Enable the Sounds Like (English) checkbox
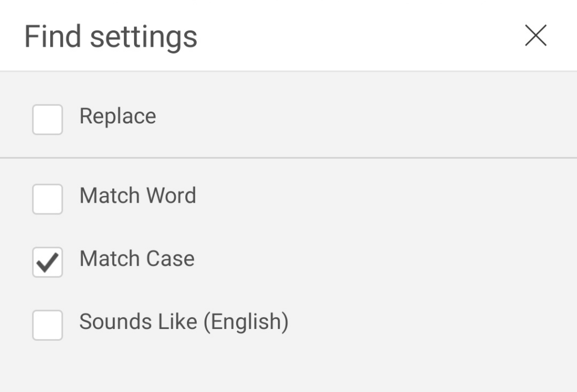Viewport: 577px width, 392px height. coord(47,325)
